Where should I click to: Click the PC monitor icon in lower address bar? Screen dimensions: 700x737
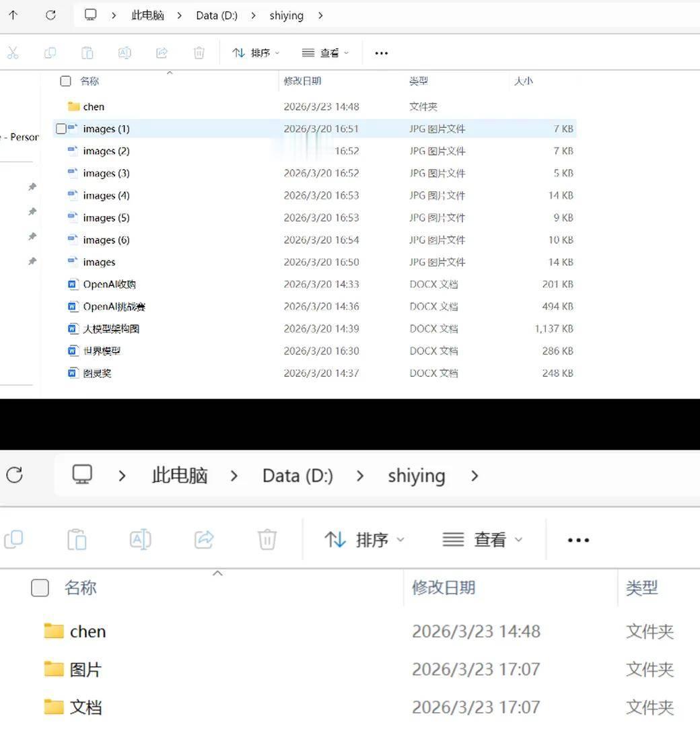pyautogui.click(x=82, y=475)
